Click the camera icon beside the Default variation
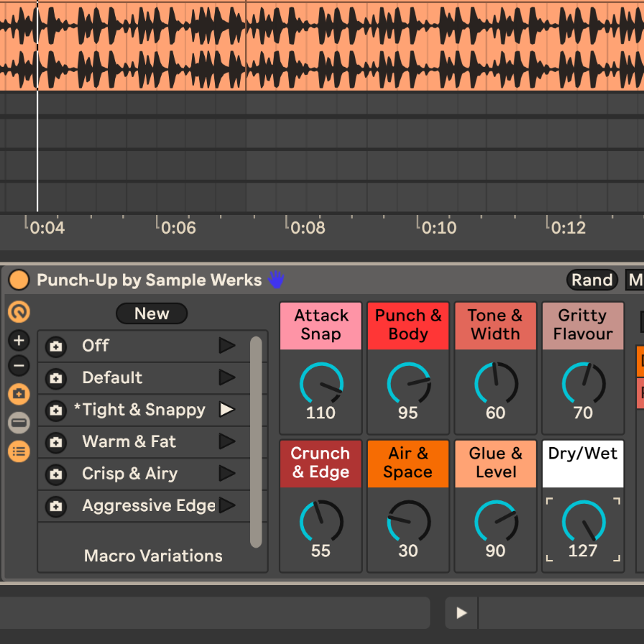This screenshot has height=644, width=644. tap(56, 378)
